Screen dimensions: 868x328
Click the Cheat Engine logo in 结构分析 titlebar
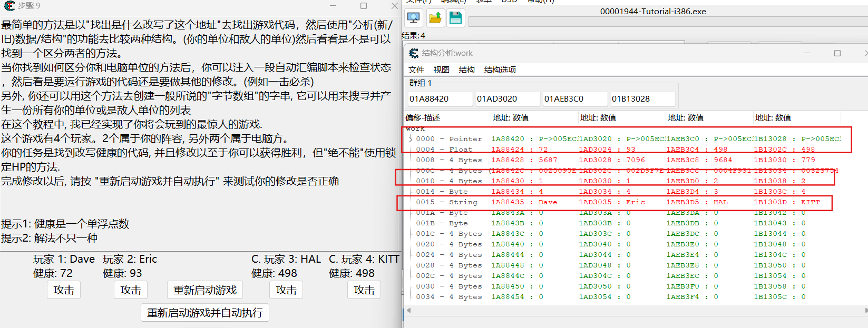pos(414,53)
